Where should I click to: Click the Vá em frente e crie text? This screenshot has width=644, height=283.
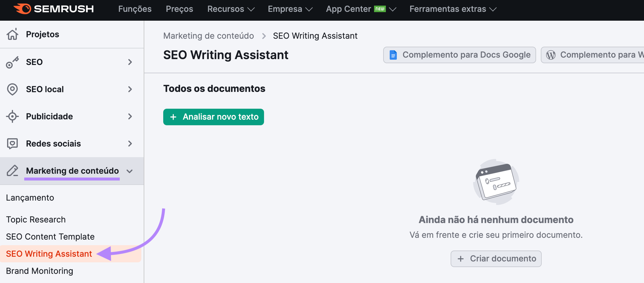(496, 235)
